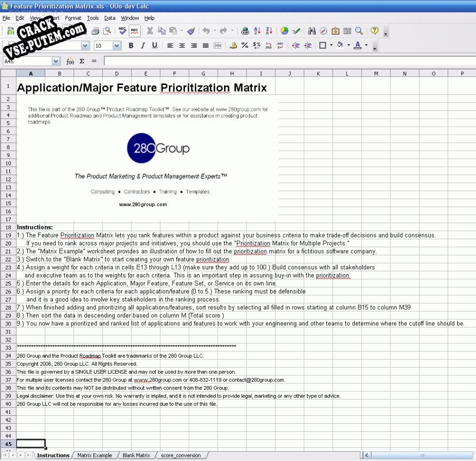Switch to the Blank Matrix sheet tab

136,455
